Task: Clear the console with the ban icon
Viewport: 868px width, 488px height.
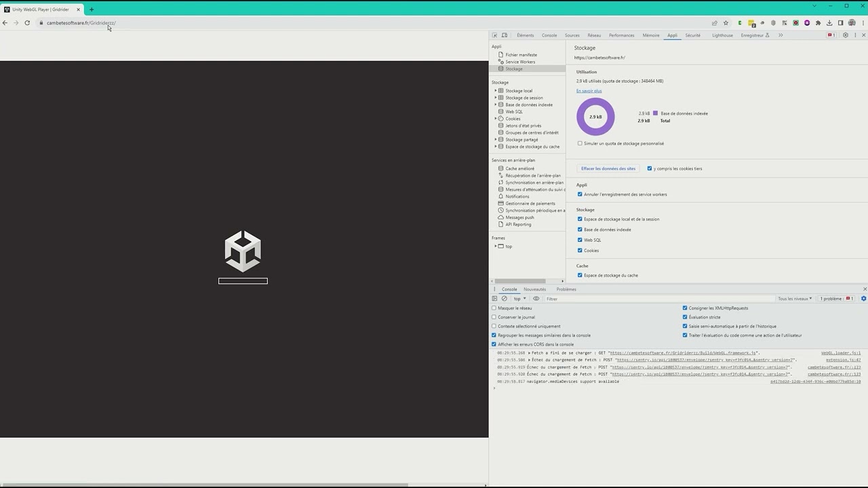Action: tap(504, 298)
